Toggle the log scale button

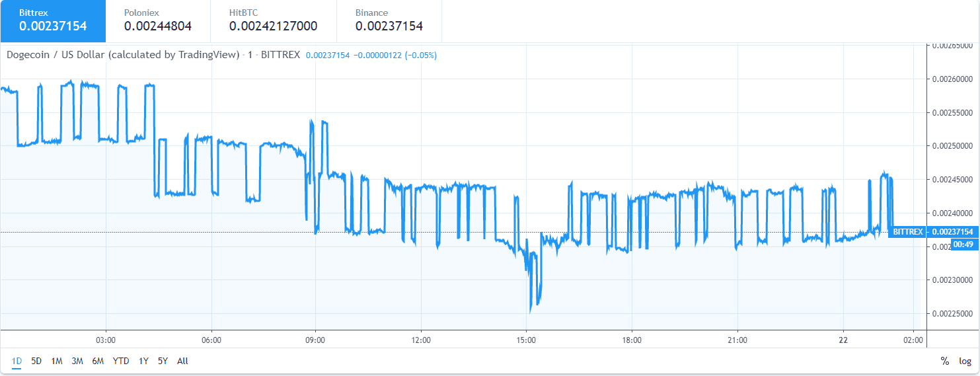(x=965, y=361)
